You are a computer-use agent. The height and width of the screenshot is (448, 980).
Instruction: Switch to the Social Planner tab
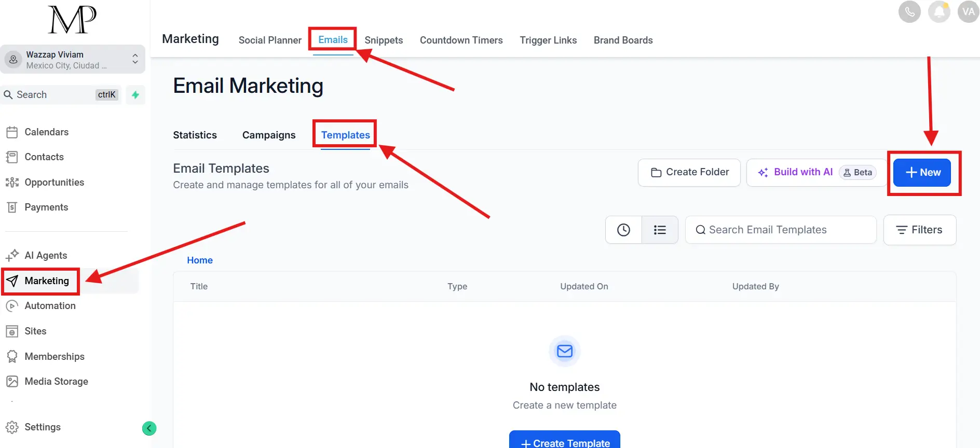(x=270, y=40)
